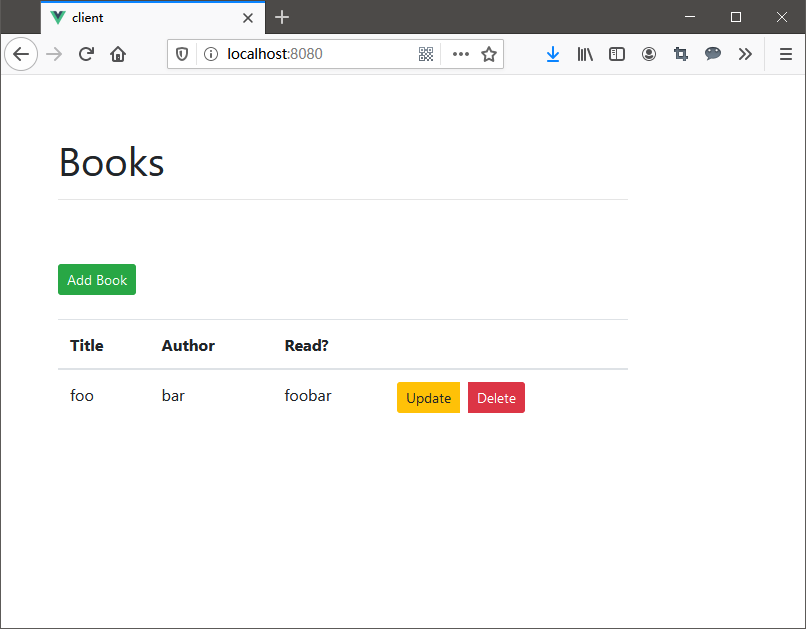
Task: Open the Downloads panel
Action: [553, 54]
